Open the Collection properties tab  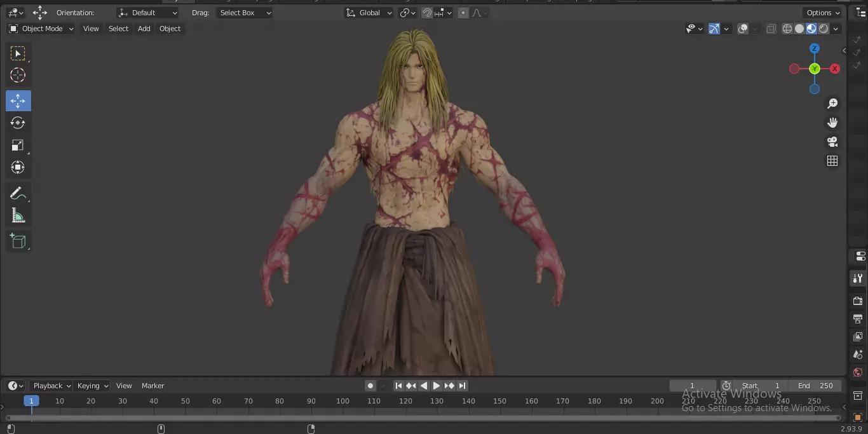pyautogui.click(x=858, y=396)
